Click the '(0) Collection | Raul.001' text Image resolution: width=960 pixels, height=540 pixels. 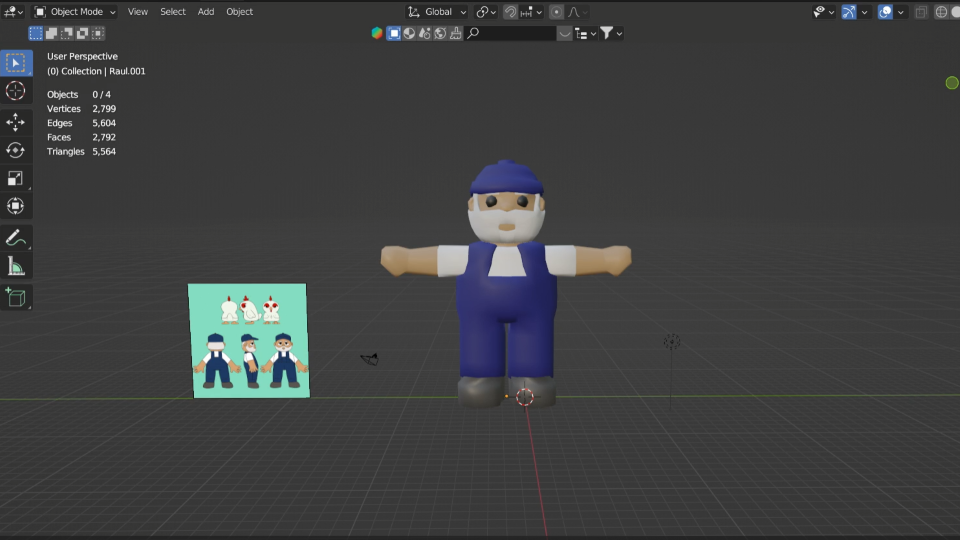[96, 71]
